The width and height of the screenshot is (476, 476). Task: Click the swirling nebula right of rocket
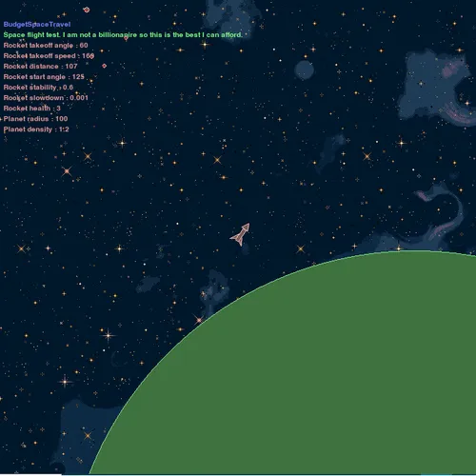(x=441, y=212)
